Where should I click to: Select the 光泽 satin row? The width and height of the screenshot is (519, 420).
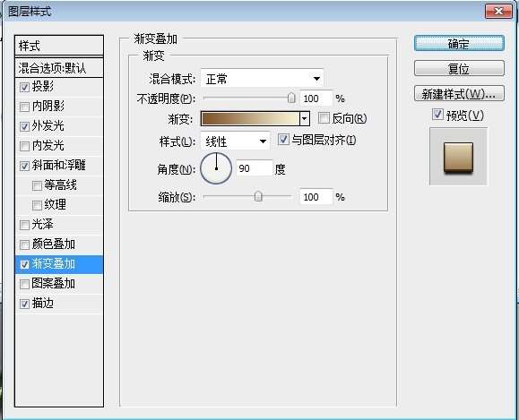(59, 225)
